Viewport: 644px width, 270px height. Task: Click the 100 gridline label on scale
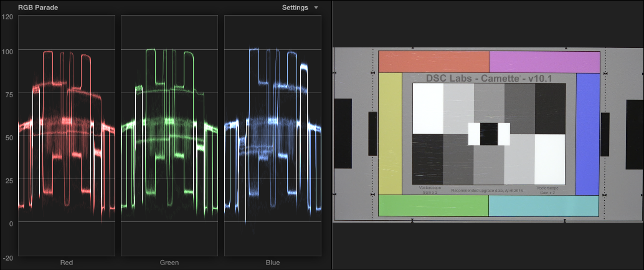tap(8, 50)
